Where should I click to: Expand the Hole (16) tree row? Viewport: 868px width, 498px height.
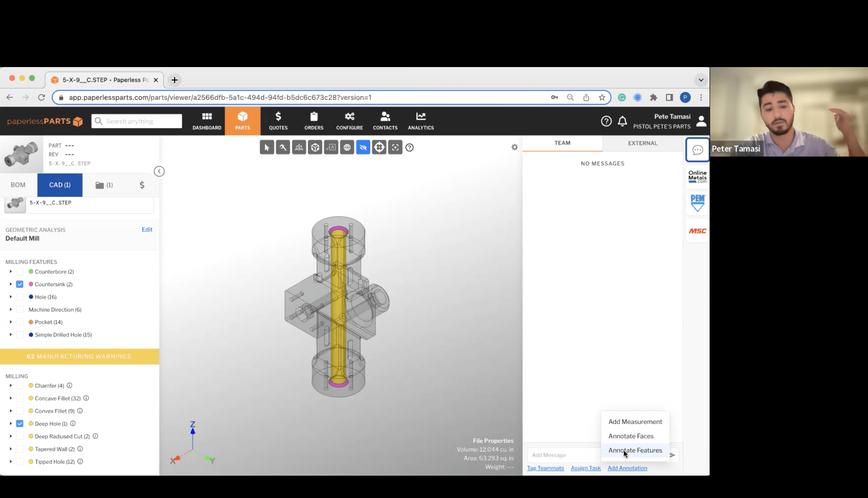pyautogui.click(x=11, y=297)
